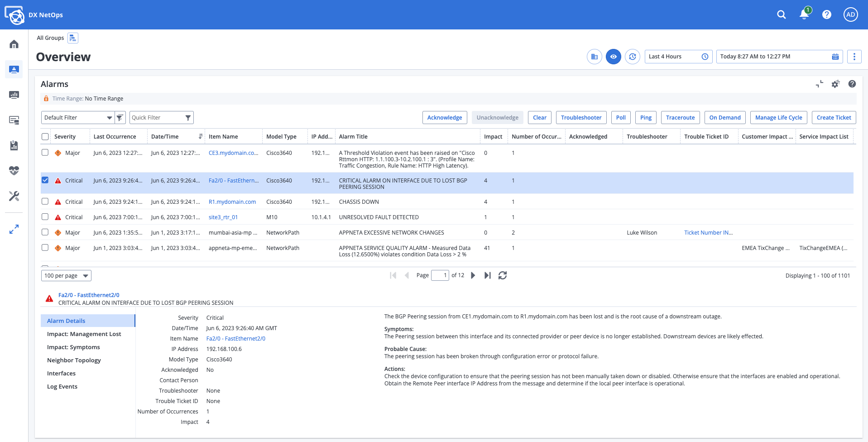Open the Log Events tab
The height and width of the screenshot is (442, 868).
pos(62,387)
